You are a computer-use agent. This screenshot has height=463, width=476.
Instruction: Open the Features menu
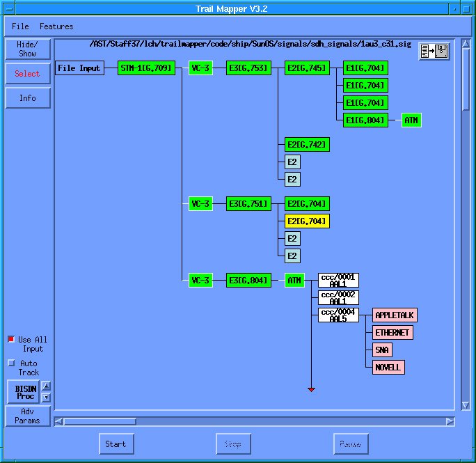point(56,26)
